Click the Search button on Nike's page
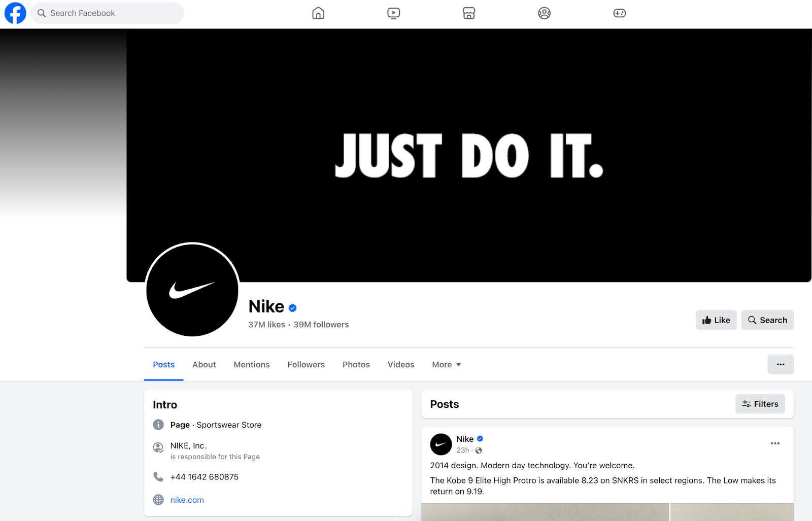 pos(767,320)
